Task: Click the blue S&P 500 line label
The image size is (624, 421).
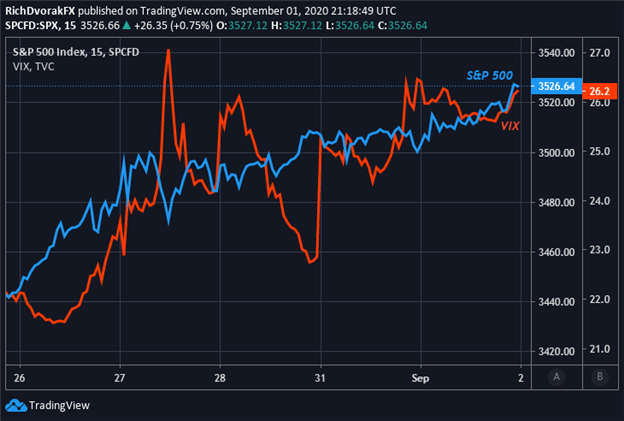Action: pyautogui.click(x=489, y=75)
